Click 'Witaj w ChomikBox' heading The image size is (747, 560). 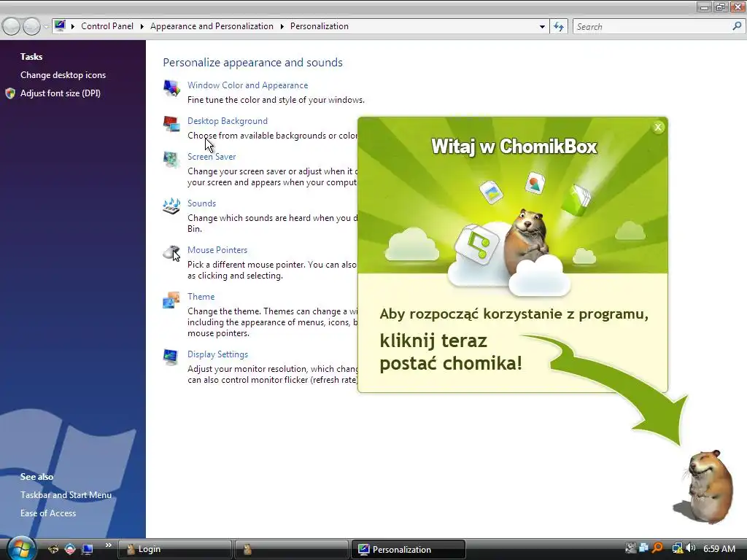514,147
